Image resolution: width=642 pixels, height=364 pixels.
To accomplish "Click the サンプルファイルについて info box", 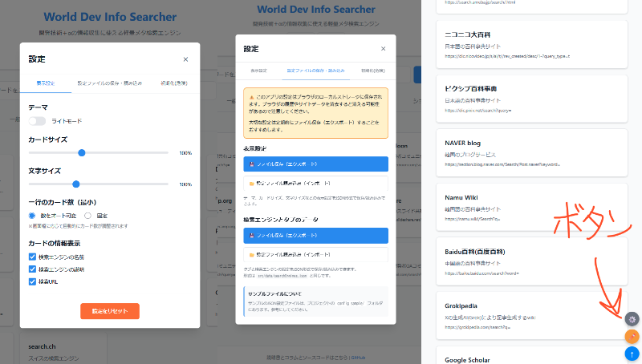I will click(x=315, y=301).
